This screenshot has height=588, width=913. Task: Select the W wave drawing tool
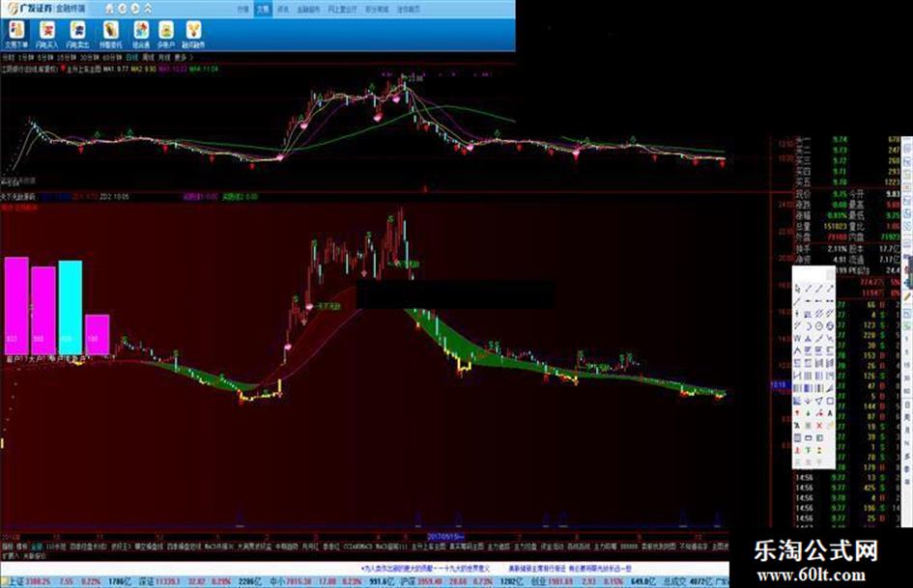click(x=798, y=339)
